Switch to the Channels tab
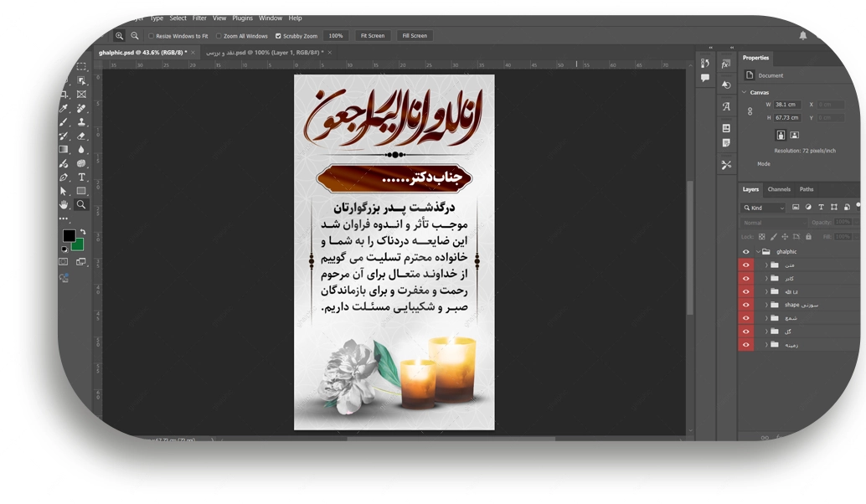866x504 pixels. [x=779, y=189]
